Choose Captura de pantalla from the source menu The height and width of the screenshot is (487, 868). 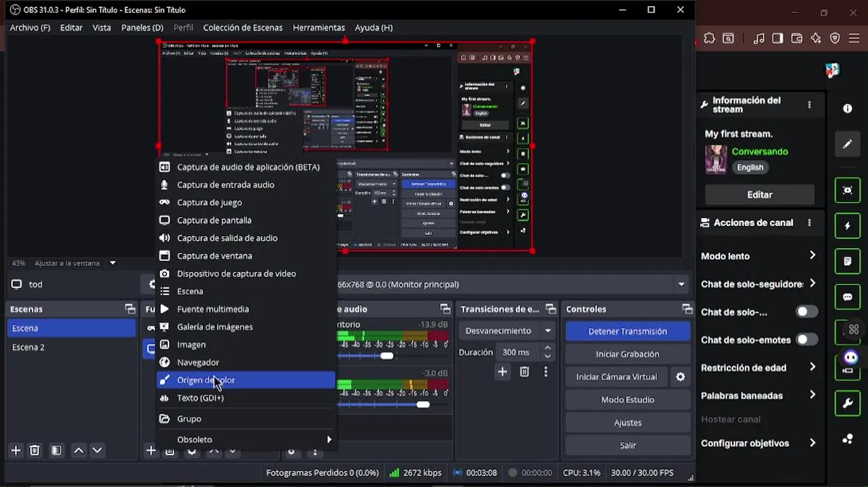coord(246,220)
